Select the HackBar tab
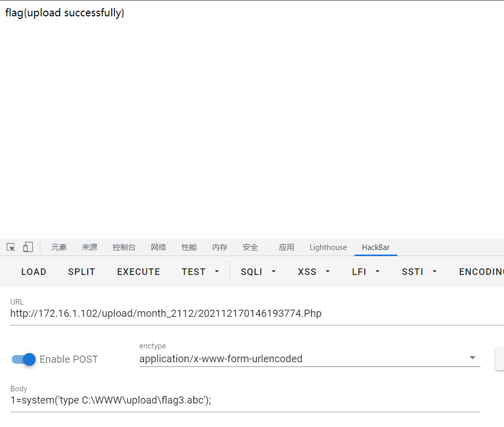Viewport: 504px width, 427px height. tap(376, 247)
